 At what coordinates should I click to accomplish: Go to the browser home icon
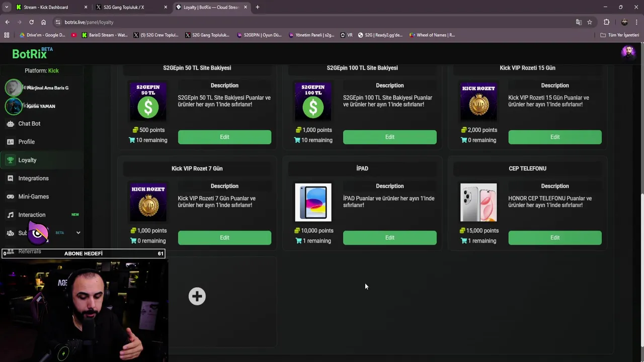[43, 22]
